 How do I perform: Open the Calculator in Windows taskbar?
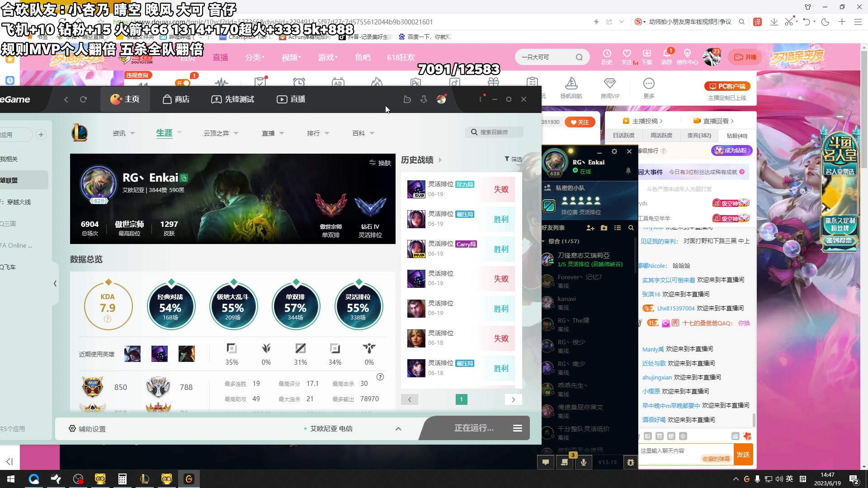[x=123, y=479]
